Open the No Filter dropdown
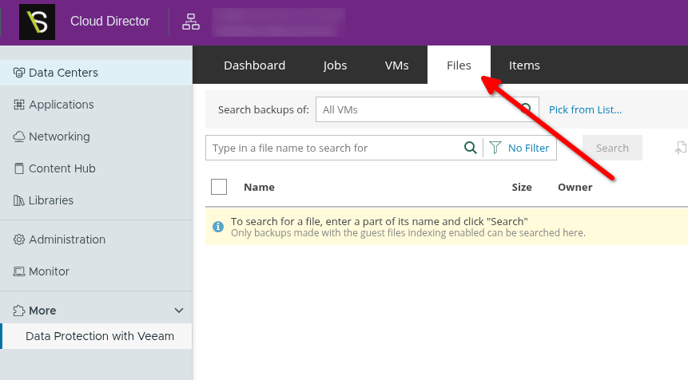The height and width of the screenshot is (380, 688). click(520, 148)
